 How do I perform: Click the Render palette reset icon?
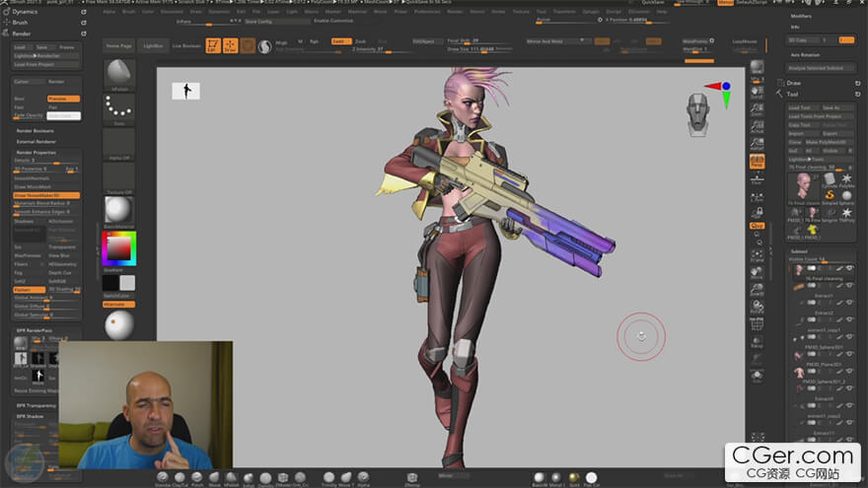point(84,34)
